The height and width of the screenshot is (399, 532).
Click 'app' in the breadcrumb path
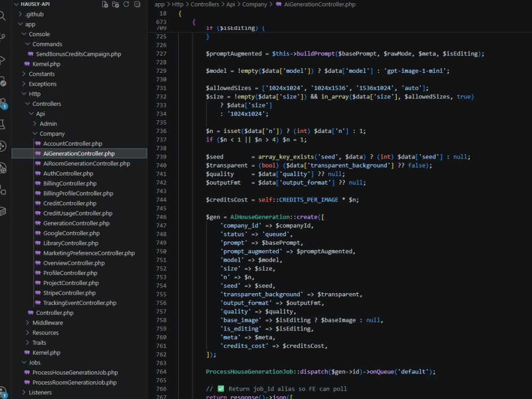[160, 4]
